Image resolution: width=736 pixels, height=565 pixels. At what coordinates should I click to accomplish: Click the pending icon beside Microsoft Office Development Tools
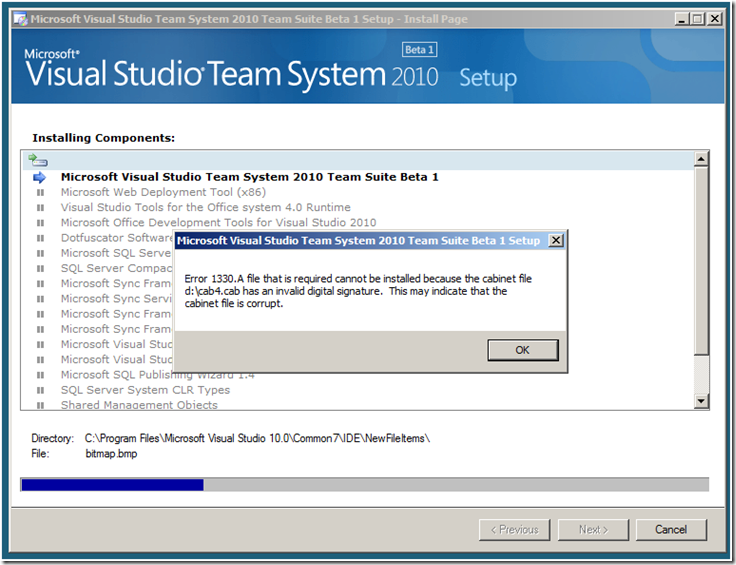40,223
